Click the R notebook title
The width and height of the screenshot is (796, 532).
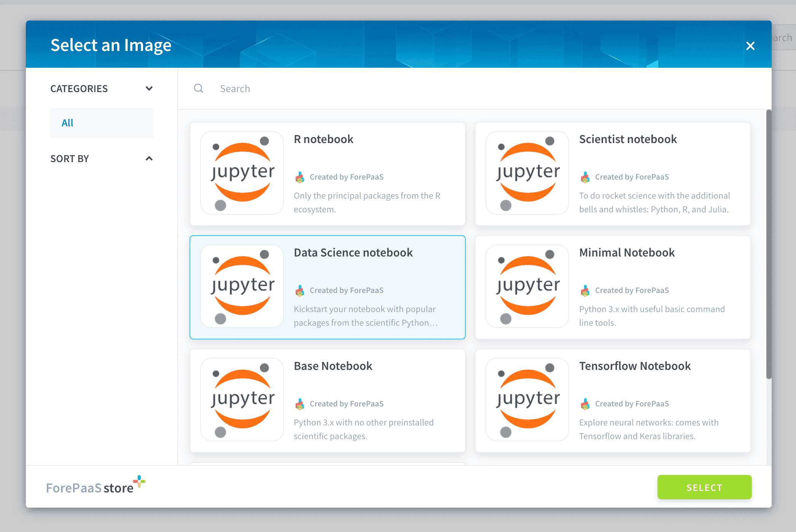point(324,139)
